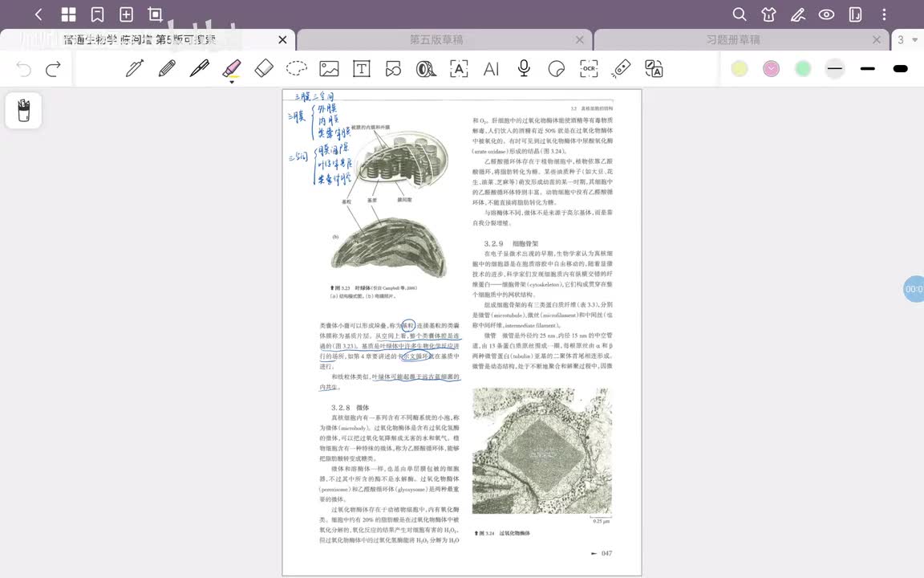Image resolution: width=924 pixels, height=578 pixels.
Task: Click the 3.2.8 微体 heading
Action: pos(350,408)
